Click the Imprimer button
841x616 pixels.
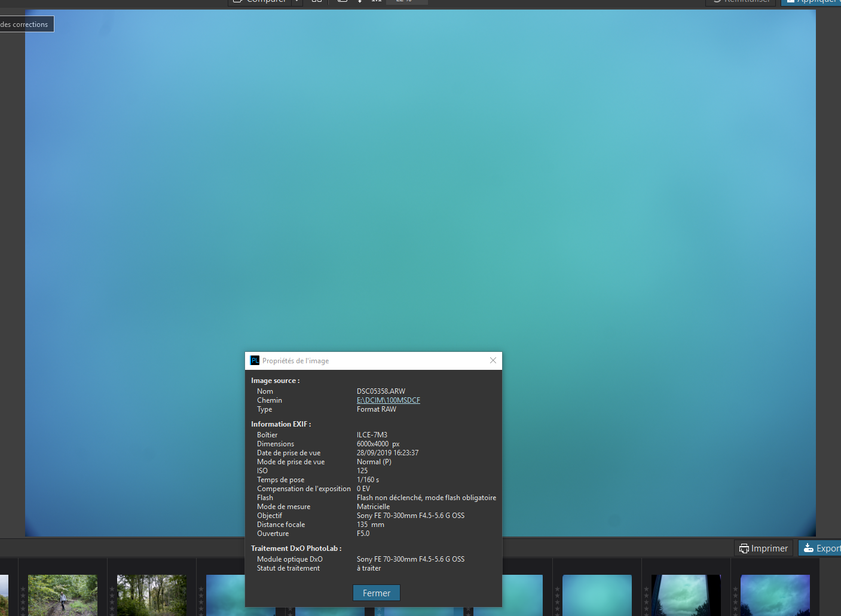(763, 548)
